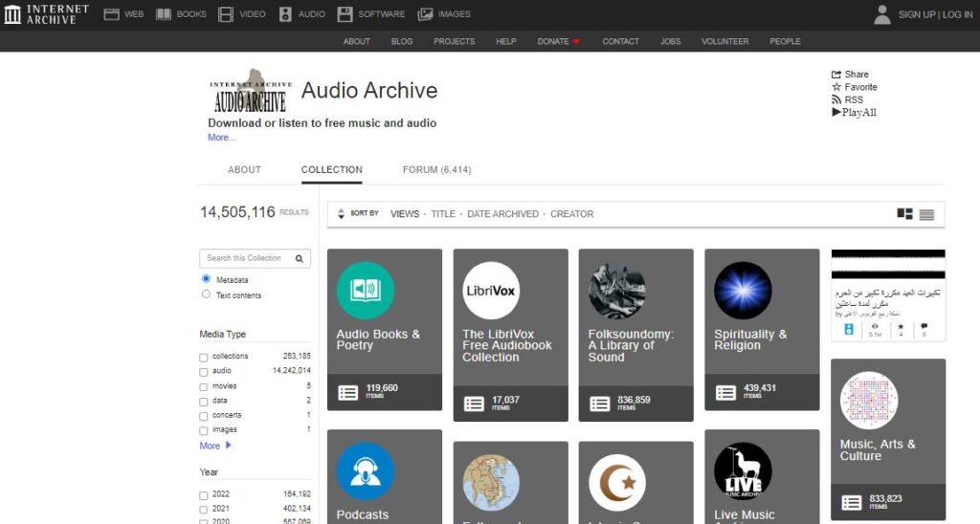This screenshot has width=980, height=524.
Task: Open the Web section icon
Action: [111, 13]
